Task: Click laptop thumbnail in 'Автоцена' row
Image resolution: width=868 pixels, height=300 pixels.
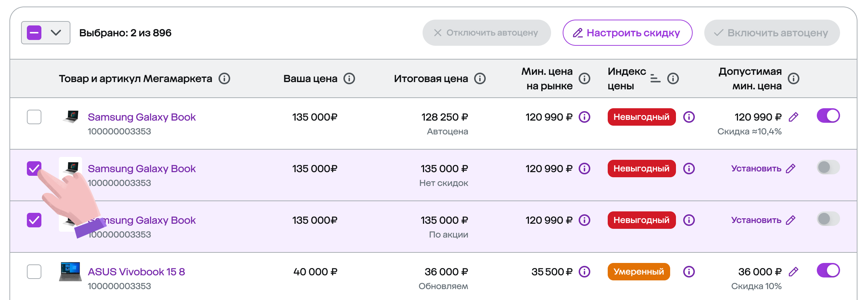Action: [71, 117]
